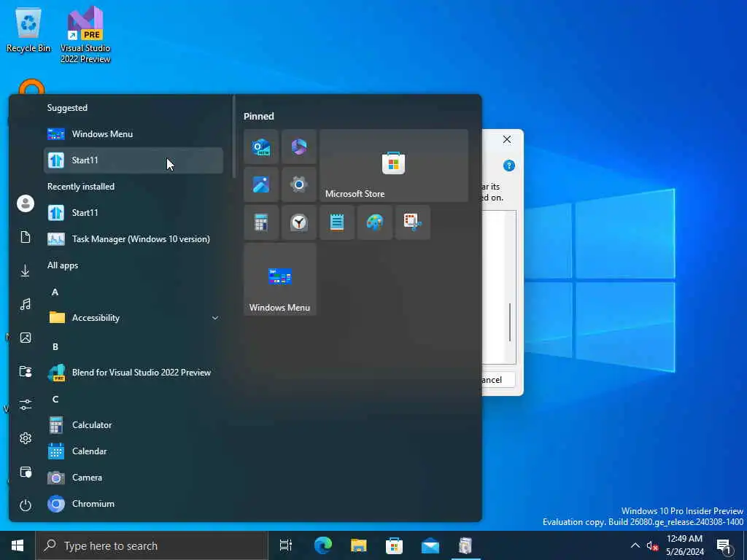This screenshot has height=560, width=747.
Task: Click the help icon in background dialog
Action: point(508,166)
